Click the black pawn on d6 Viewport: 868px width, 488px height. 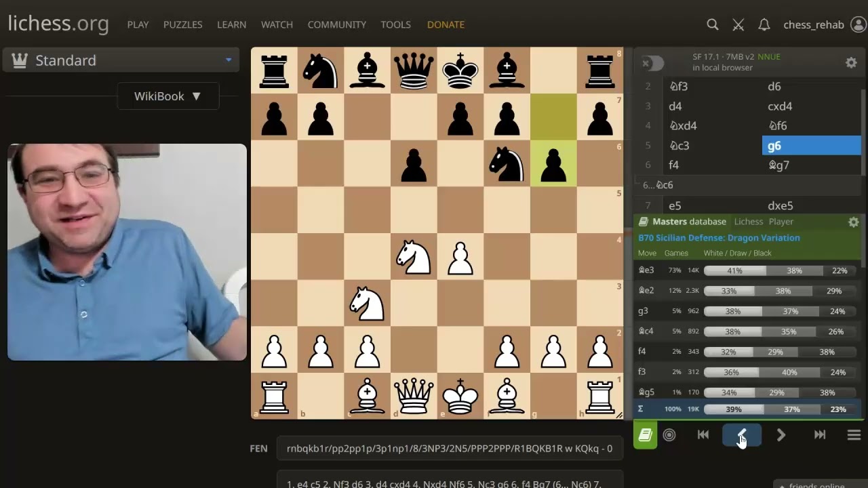pos(414,163)
